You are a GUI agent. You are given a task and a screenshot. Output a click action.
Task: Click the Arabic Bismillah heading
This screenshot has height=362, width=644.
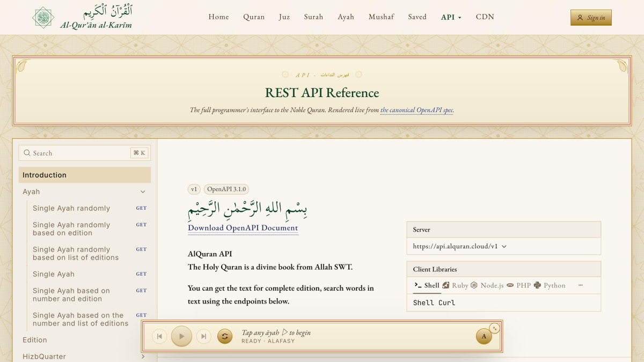tap(247, 210)
